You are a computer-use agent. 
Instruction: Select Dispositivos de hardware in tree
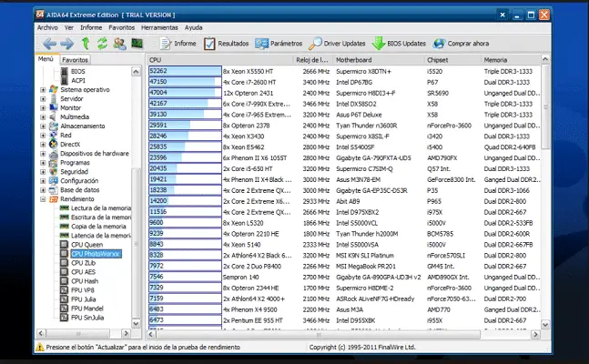pos(95,153)
